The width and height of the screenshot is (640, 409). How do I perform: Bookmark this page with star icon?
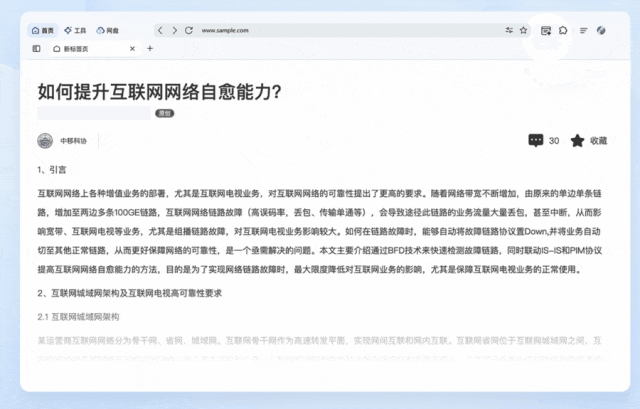(x=523, y=30)
